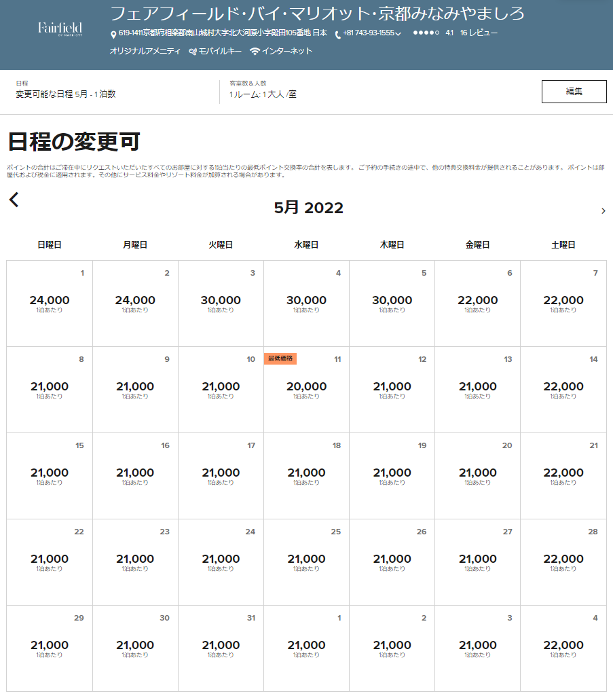This screenshot has height=700, width=613.
Task: Click the Fairfield by Marriott logo
Action: (60, 29)
